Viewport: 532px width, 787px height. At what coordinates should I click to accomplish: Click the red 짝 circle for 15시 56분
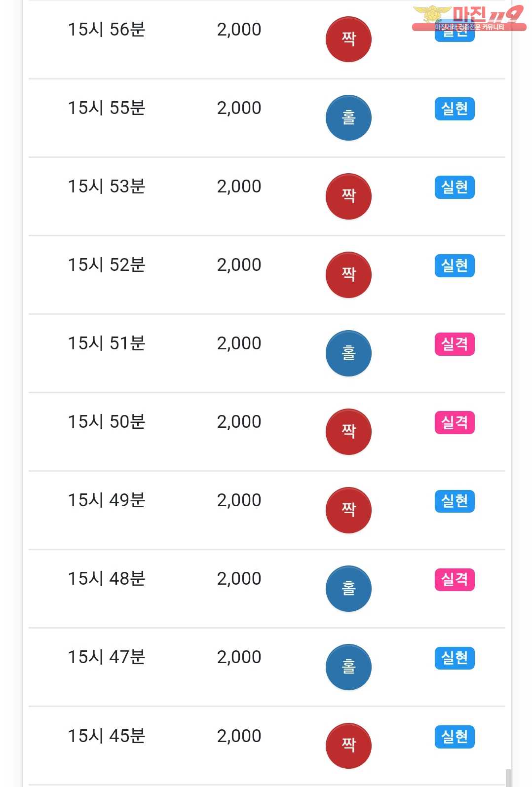click(348, 39)
